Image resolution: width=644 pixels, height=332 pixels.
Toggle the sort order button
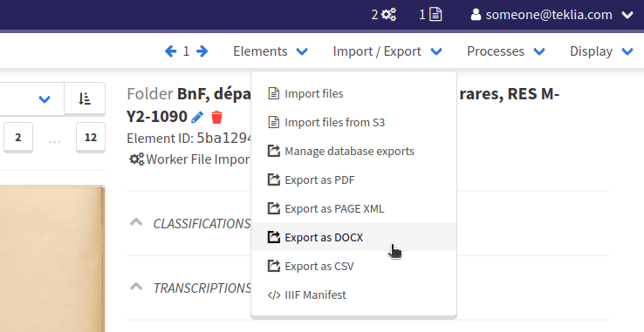pyautogui.click(x=85, y=98)
